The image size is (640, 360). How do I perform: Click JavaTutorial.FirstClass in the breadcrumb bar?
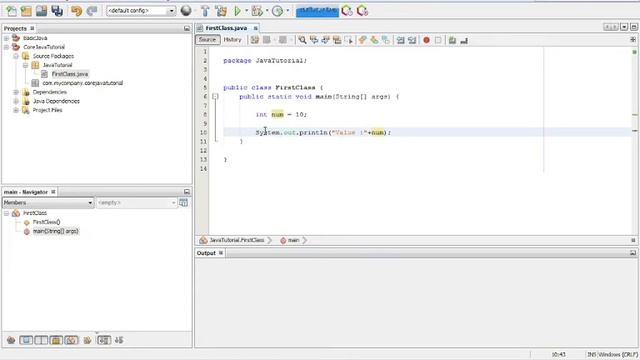(x=237, y=240)
